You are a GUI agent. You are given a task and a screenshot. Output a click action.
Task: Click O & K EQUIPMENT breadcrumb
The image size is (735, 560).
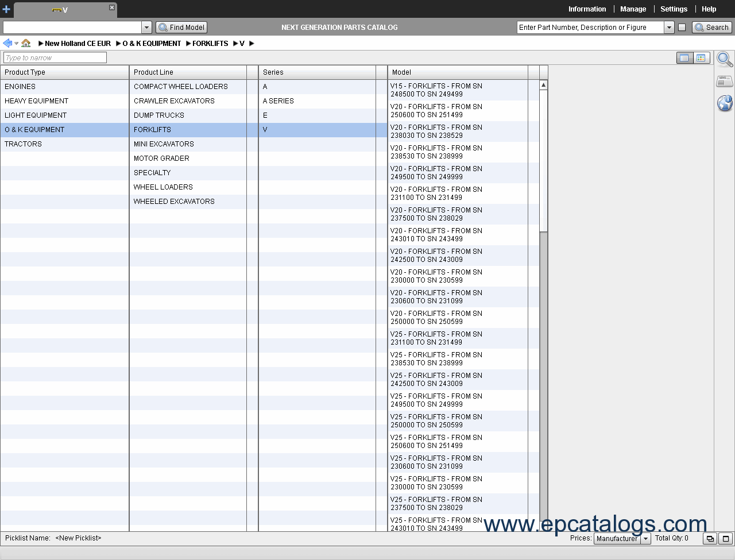pyautogui.click(x=152, y=44)
